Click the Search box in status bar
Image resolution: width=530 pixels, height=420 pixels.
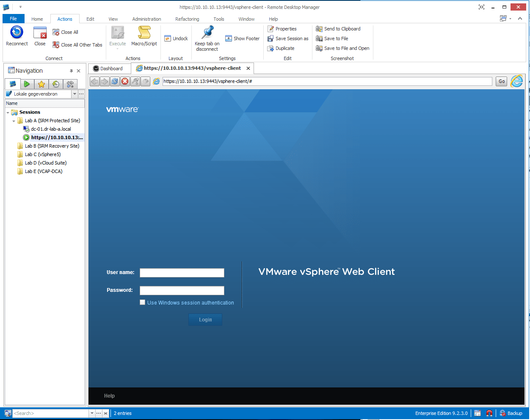tap(51, 413)
